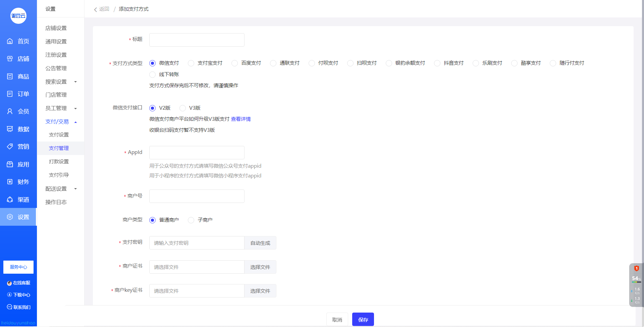The image size is (644, 327).
Task: Open 店铺设置 menu item
Action: (x=56, y=28)
